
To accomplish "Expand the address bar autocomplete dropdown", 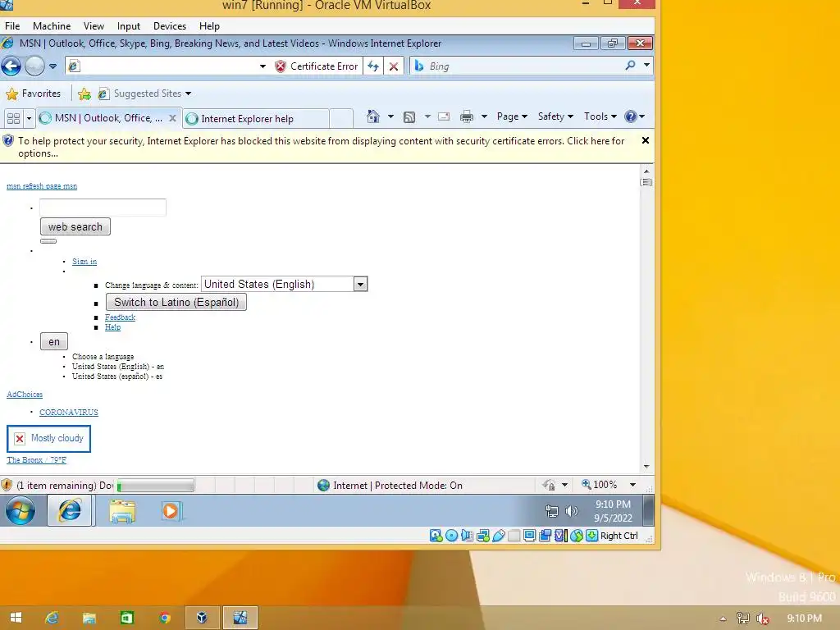I will click(262, 66).
